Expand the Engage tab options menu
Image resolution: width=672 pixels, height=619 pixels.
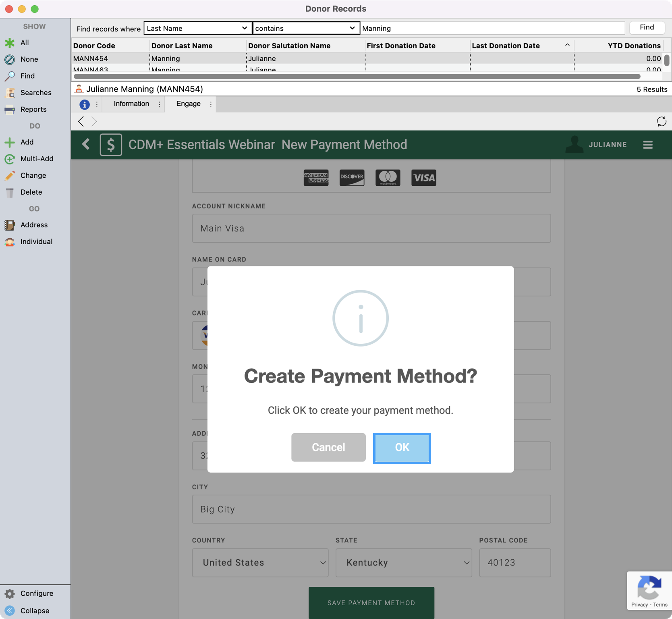click(211, 104)
